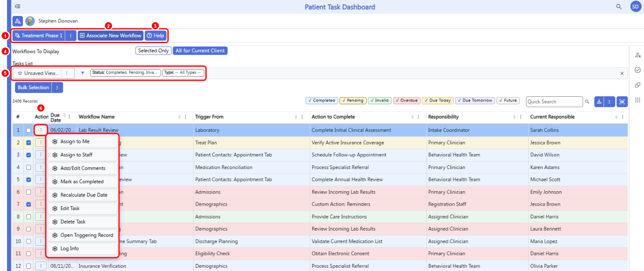Image resolution: width=644 pixels, height=271 pixels.
Task: Open Treatment Phase 1 options (three dots)
Action: click(x=71, y=36)
